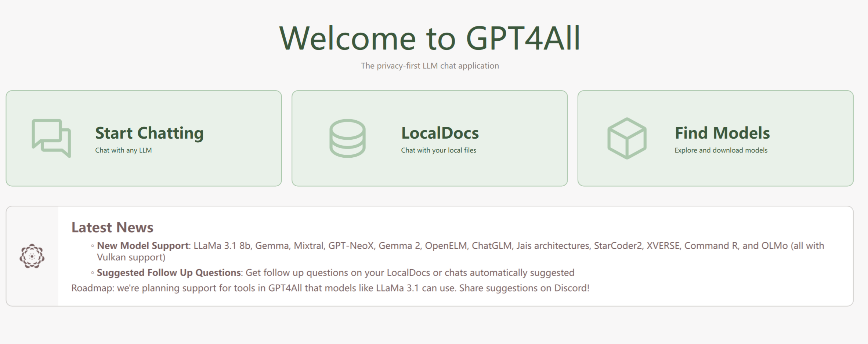Click the 'Welcome to GPT4All' heading
Viewport: 868px width, 344px height.
430,38
